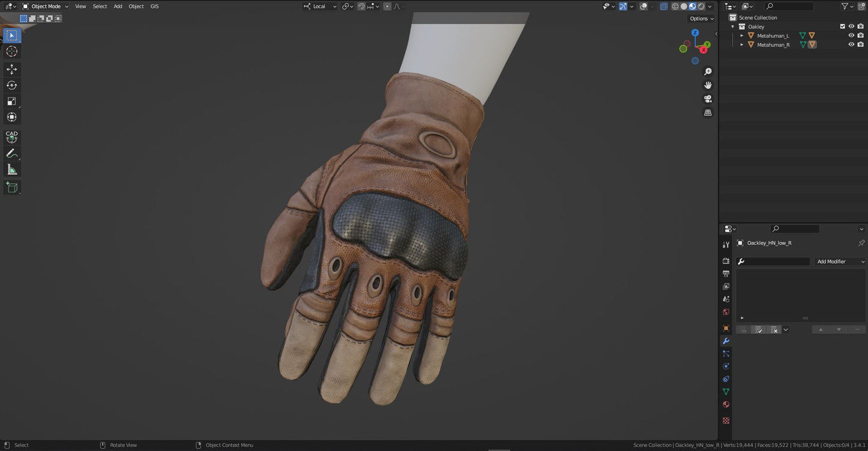Screen dimensions: 868x451
Task: Click the outliner search field
Action: point(790,6)
